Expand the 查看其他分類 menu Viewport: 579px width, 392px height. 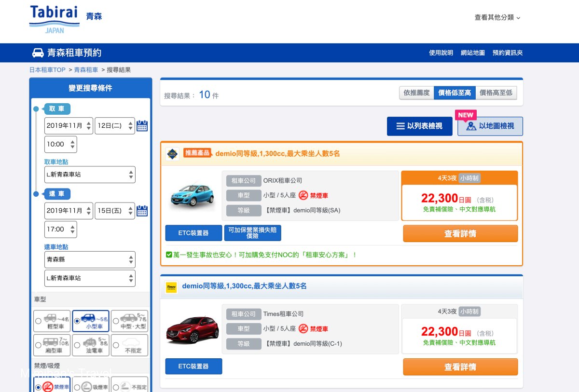click(x=497, y=17)
